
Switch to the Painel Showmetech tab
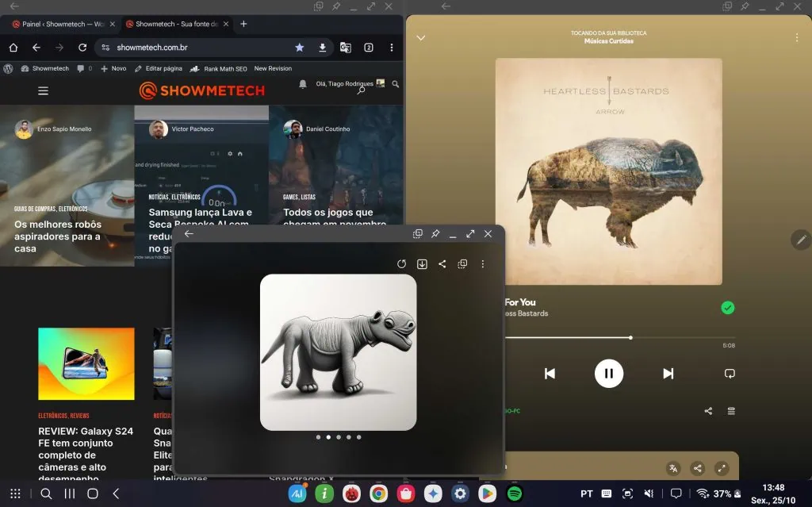[59, 24]
